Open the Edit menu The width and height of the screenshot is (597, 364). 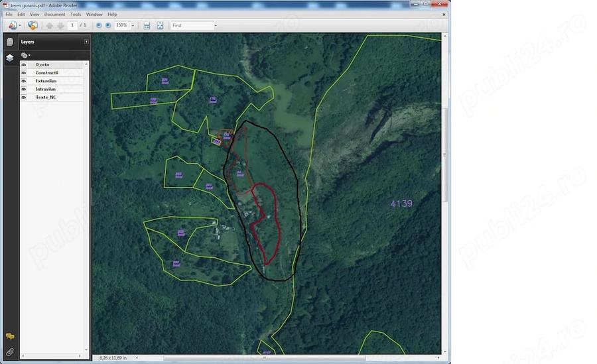coord(21,15)
